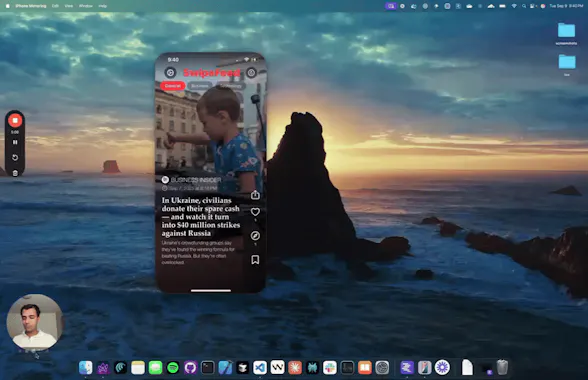Screen dimensions: 588x380
Task: Delete the recording with the trash icon
Action: coord(15,173)
